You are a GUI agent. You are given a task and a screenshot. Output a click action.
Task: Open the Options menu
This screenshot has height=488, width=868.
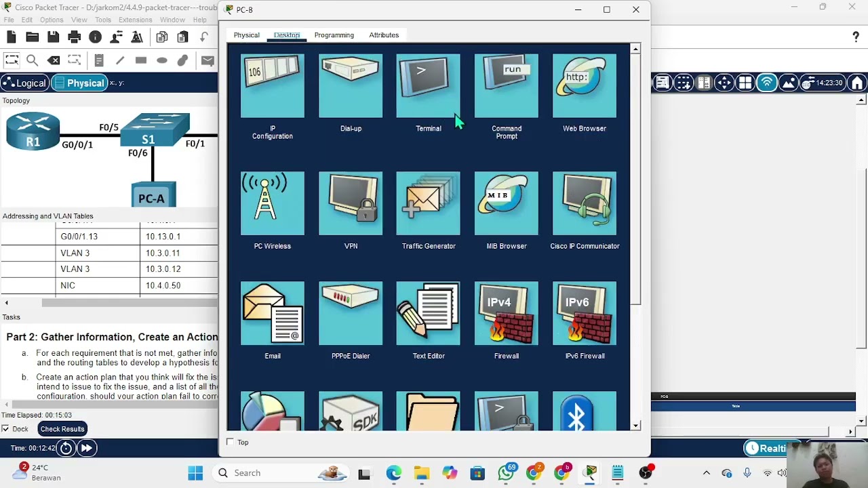point(52,20)
